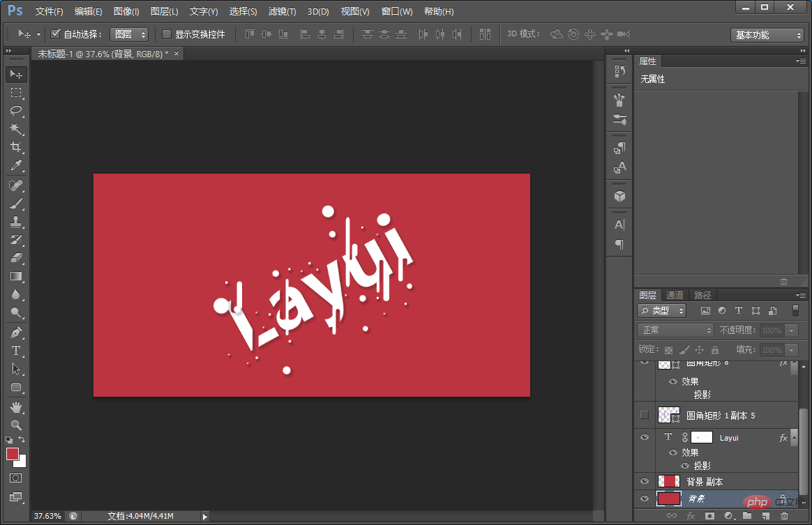The image size is (812, 525).
Task: Open the layer filter 类型 dropdown
Action: click(x=662, y=311)
